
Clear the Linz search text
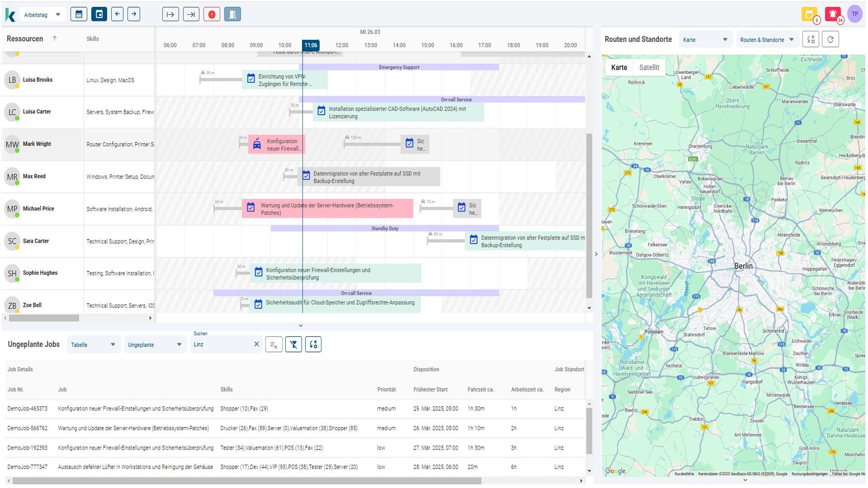tap(256, 344)
